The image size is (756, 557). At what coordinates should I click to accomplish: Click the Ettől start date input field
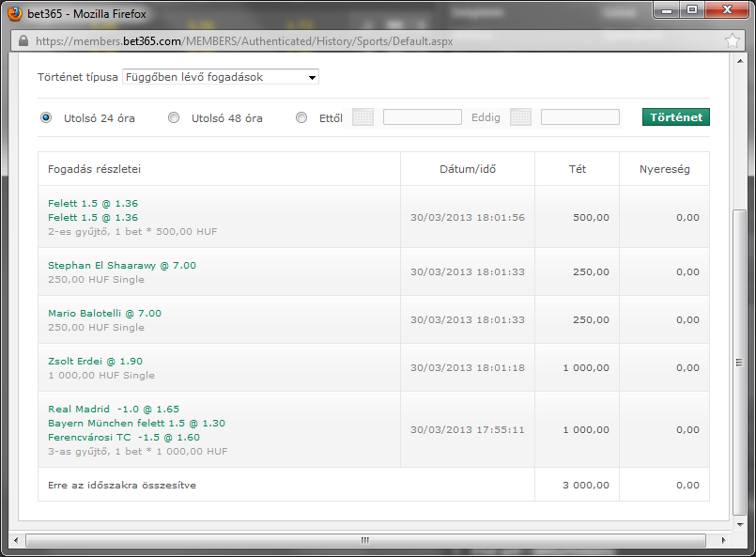point(423,117)
